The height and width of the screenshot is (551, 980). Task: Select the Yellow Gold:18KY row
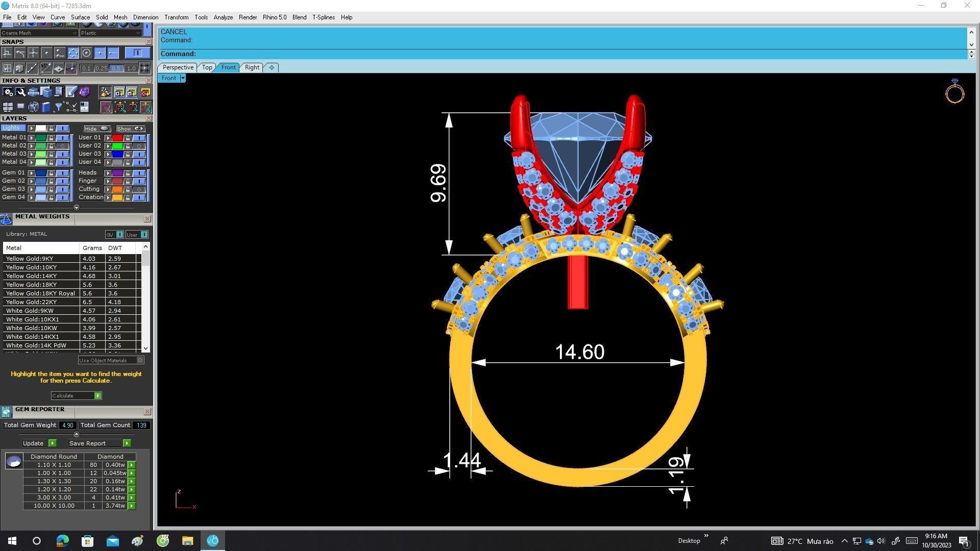71,285
